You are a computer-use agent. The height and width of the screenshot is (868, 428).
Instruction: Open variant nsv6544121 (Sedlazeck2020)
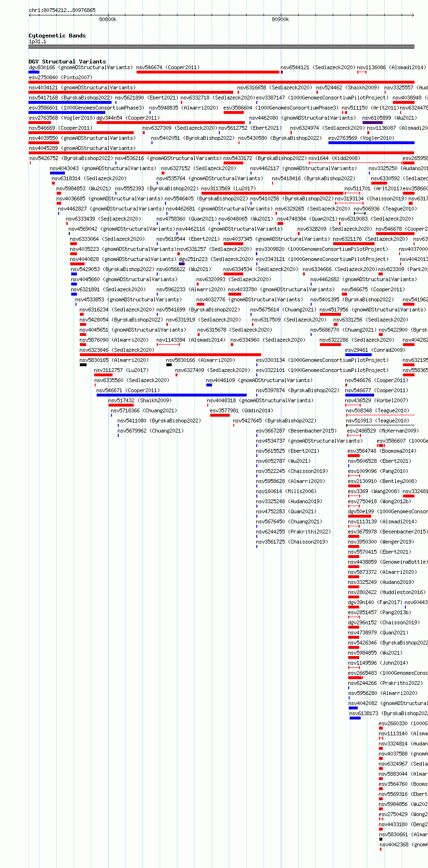click(x=318, y=68)
